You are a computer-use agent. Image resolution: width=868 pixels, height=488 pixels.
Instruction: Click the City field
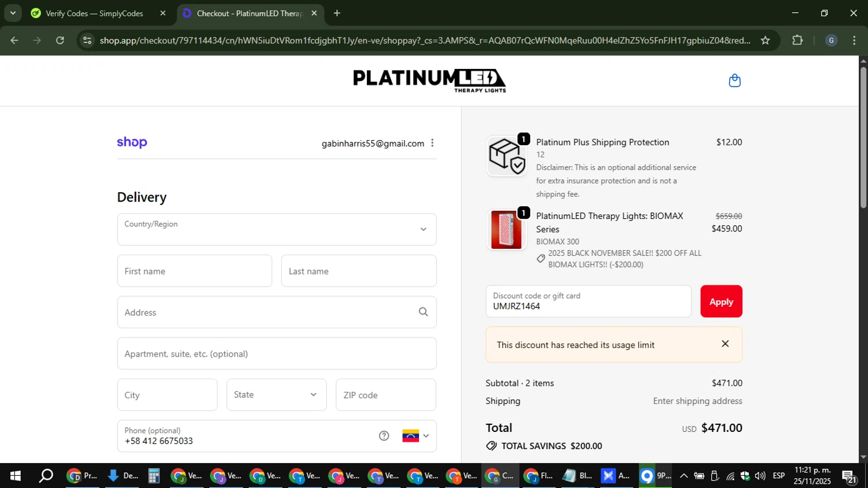(167, 395)
